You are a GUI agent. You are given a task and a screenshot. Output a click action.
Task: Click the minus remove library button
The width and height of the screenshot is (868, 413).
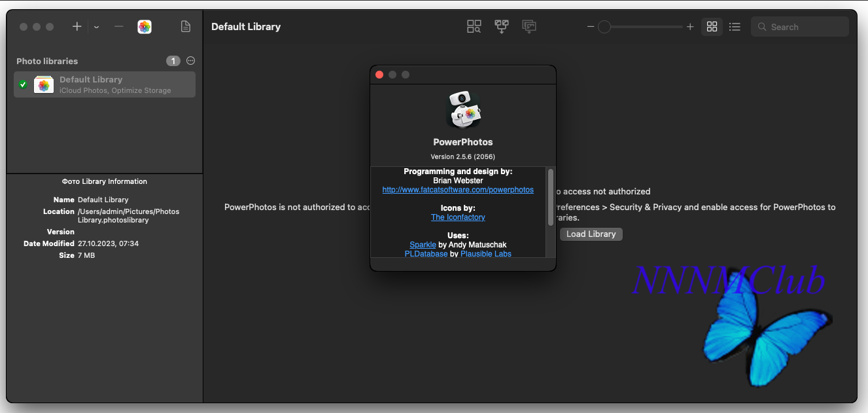coord(118,27)
